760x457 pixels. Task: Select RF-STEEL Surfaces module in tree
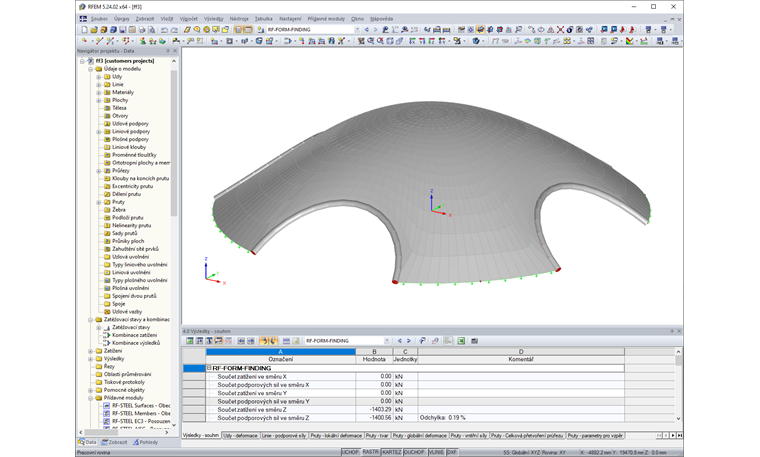point(141,406)
